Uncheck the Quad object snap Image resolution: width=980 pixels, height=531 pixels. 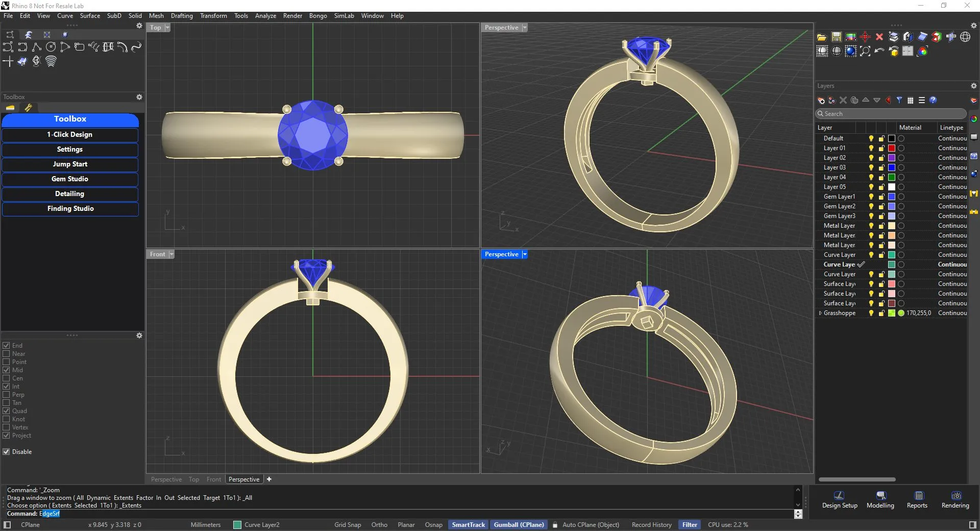[x=7, y=411]
